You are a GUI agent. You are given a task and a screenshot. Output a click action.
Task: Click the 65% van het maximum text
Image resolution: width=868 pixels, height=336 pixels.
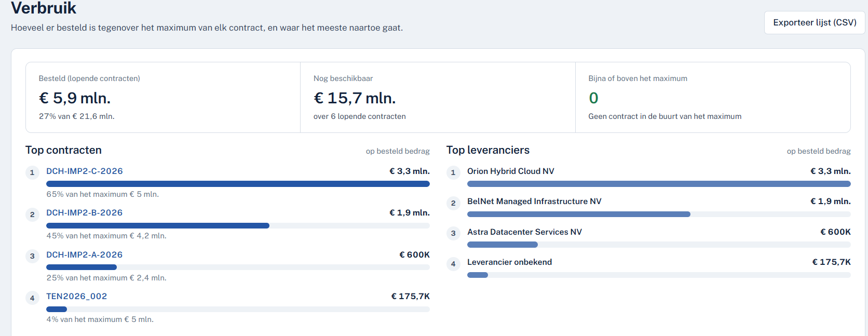point(103,194)
